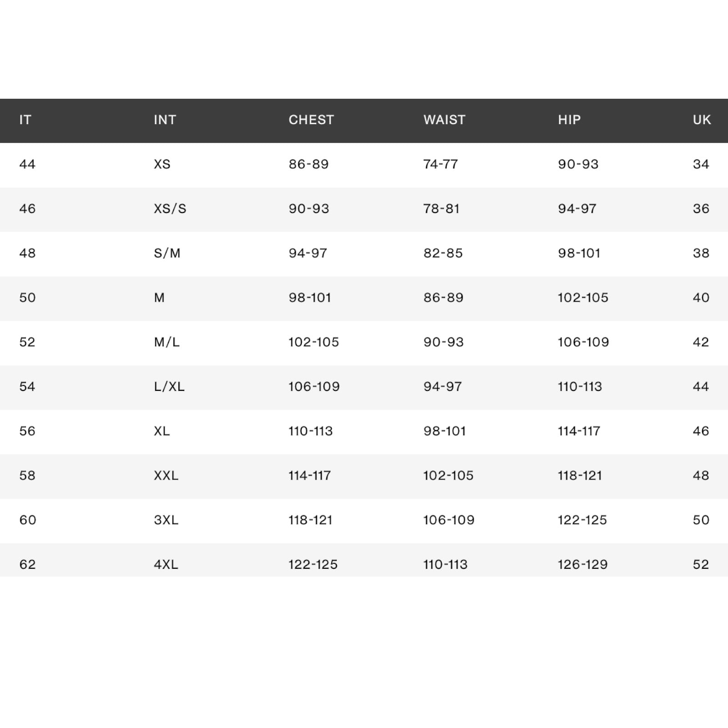Click the M/L international size cell
Image resolution: width=728 pixels, height=728 pixels.
pyautogui.click(x=167, y=342)
